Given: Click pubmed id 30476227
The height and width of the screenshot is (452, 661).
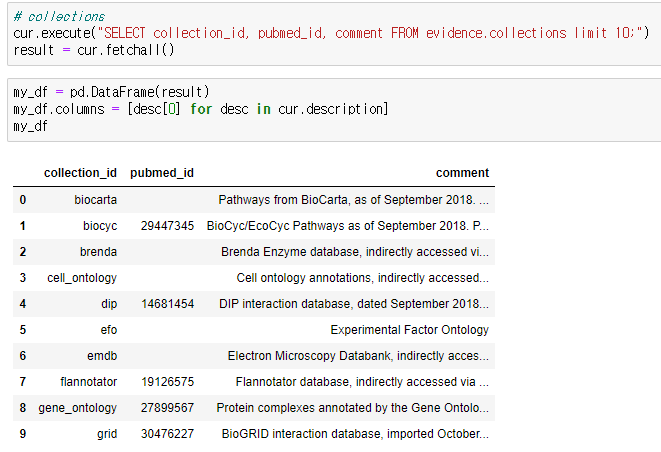Looking at the screenshot, I should pyautogui.click(x=167, y=434).
